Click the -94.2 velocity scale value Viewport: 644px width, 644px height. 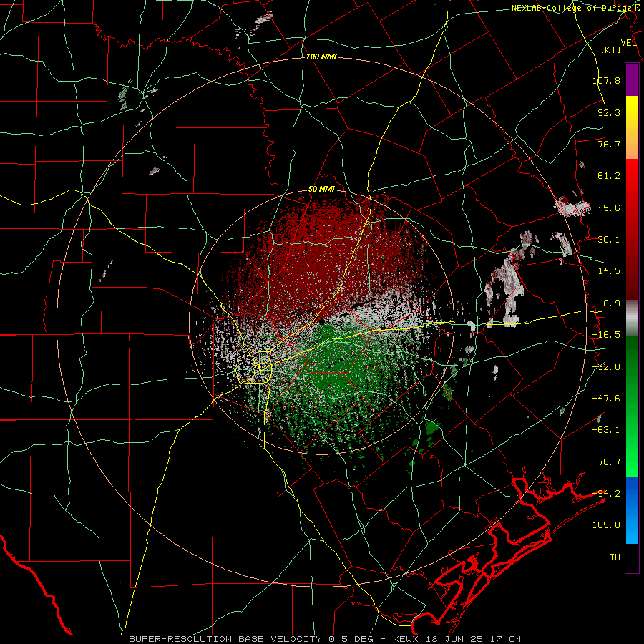(x=606, y=494)
